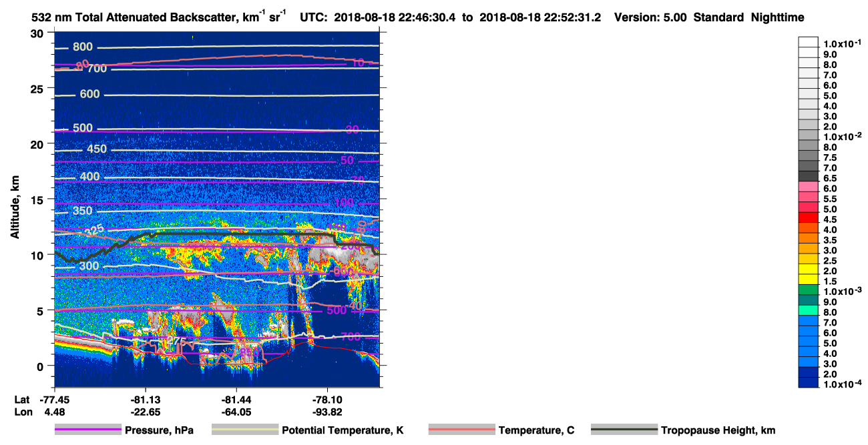Click the white 600 potential temperature contour label
The width and height of the screenshot is (868, 445).
(89, 95)
